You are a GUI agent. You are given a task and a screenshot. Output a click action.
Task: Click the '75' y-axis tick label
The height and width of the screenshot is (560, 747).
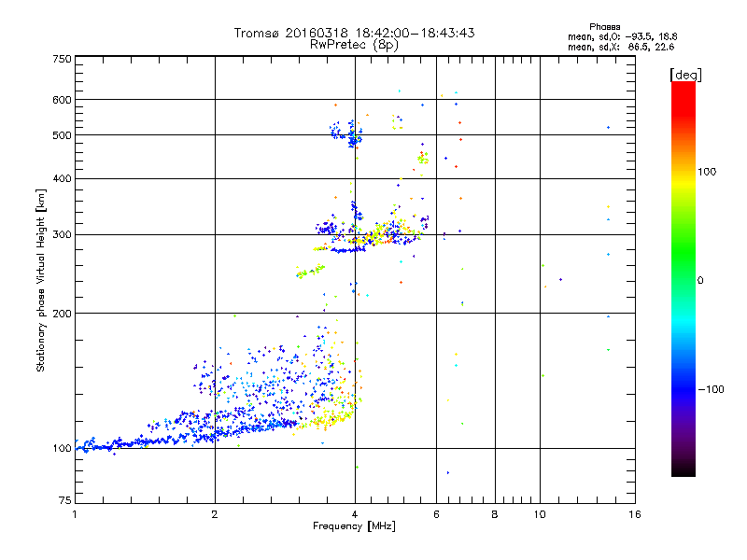point(65,500)
